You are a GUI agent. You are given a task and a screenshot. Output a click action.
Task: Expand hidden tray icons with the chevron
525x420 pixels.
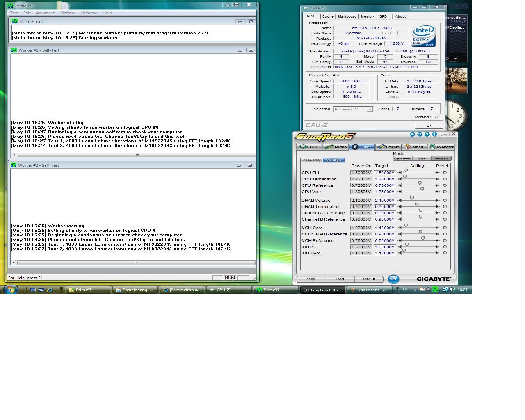(415, 289)
